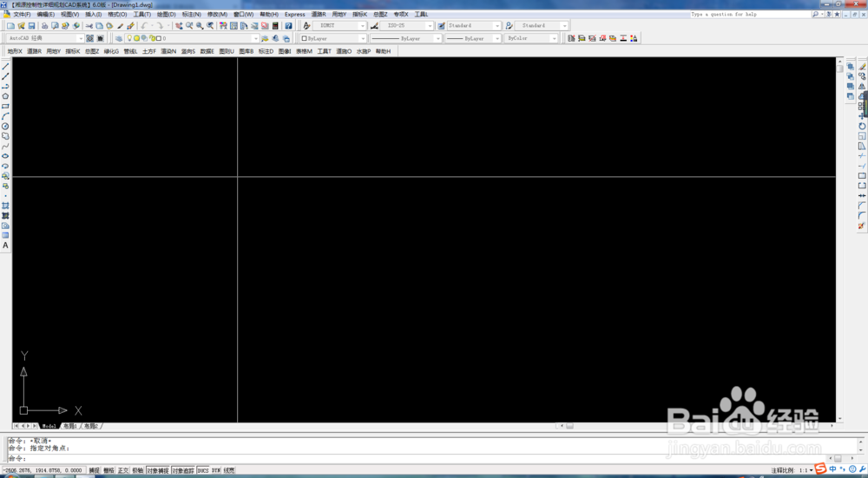Open the calculator icon in standard toolbar

point(275,26)
